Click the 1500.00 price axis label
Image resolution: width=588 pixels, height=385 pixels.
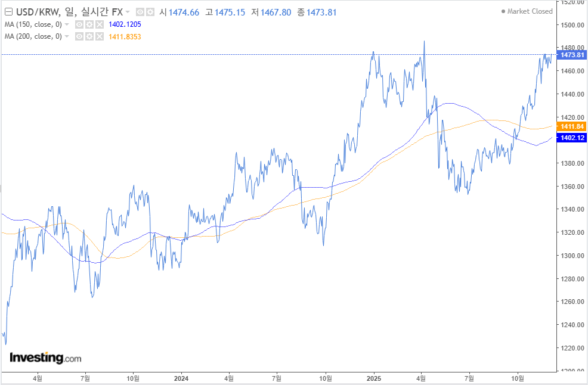coord(572,25)
